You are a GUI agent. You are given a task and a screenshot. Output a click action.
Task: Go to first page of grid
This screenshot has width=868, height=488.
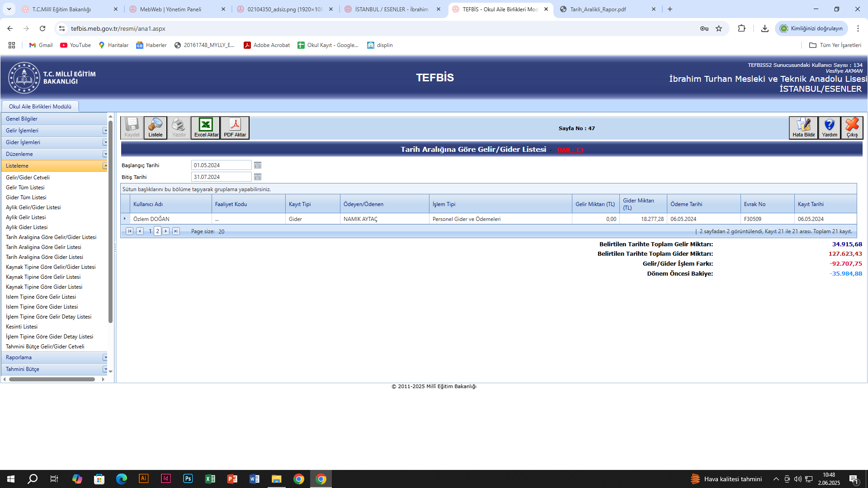(130, 231)
